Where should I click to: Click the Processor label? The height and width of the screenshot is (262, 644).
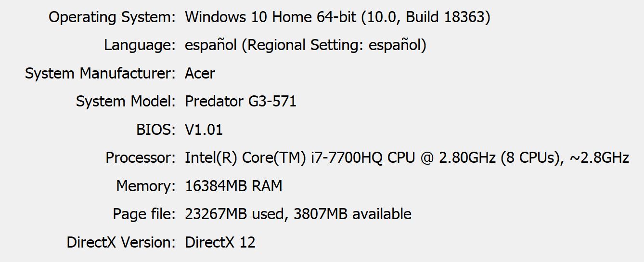(141, 157)
